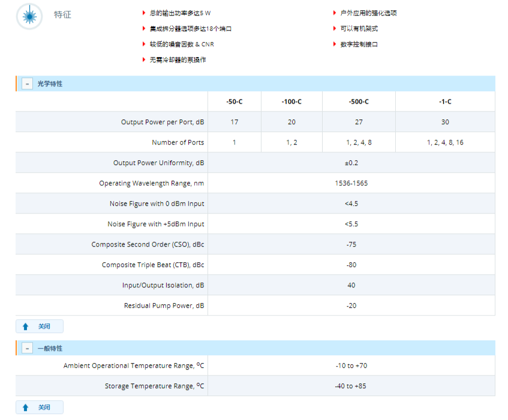Select the 一般特性 section header

click(255, 348)
